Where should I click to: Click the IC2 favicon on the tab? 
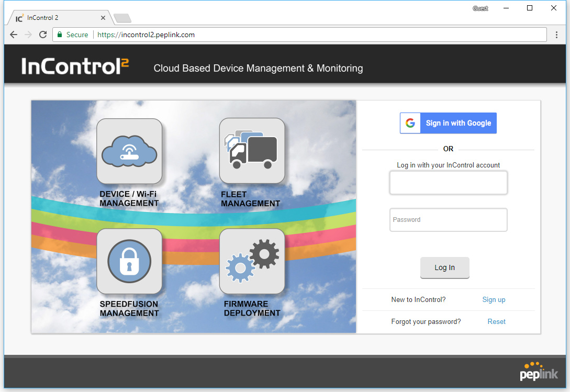[19, 18]
